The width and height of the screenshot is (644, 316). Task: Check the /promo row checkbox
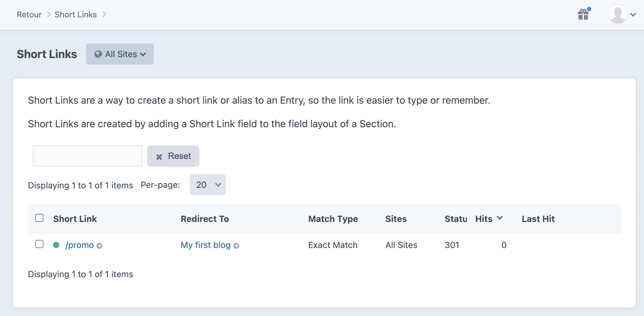[39, 244]
